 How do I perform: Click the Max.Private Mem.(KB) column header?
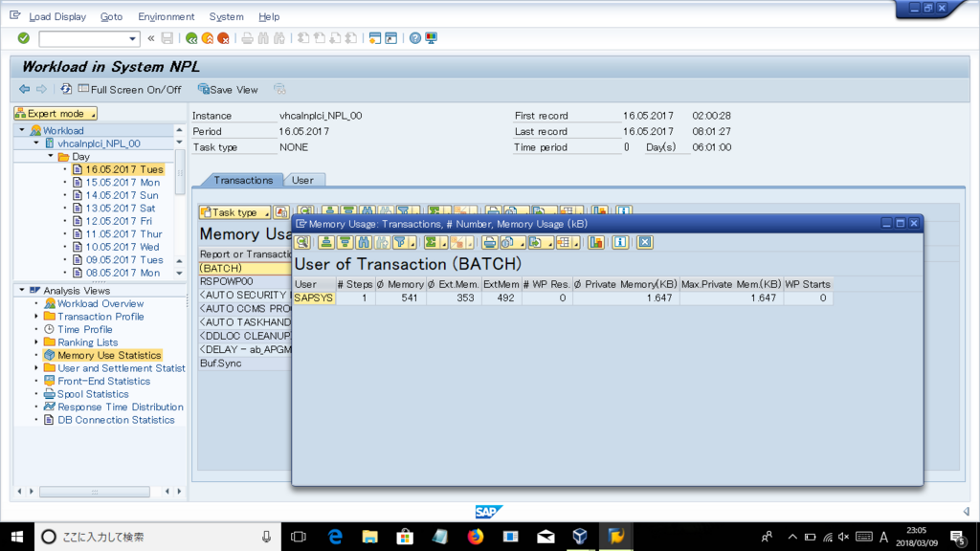coord(731,284)
